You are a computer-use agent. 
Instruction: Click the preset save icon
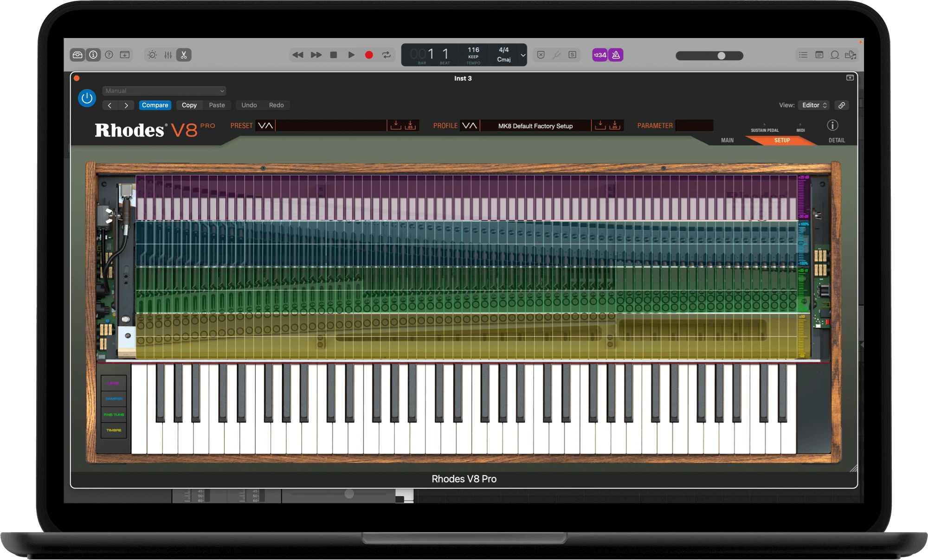click(x=395, y=125)
